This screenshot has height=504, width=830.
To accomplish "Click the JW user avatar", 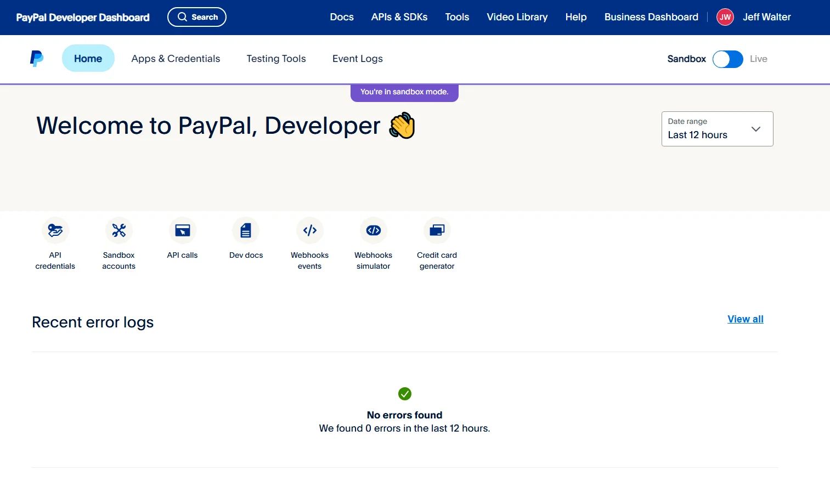I will point(725,17).
